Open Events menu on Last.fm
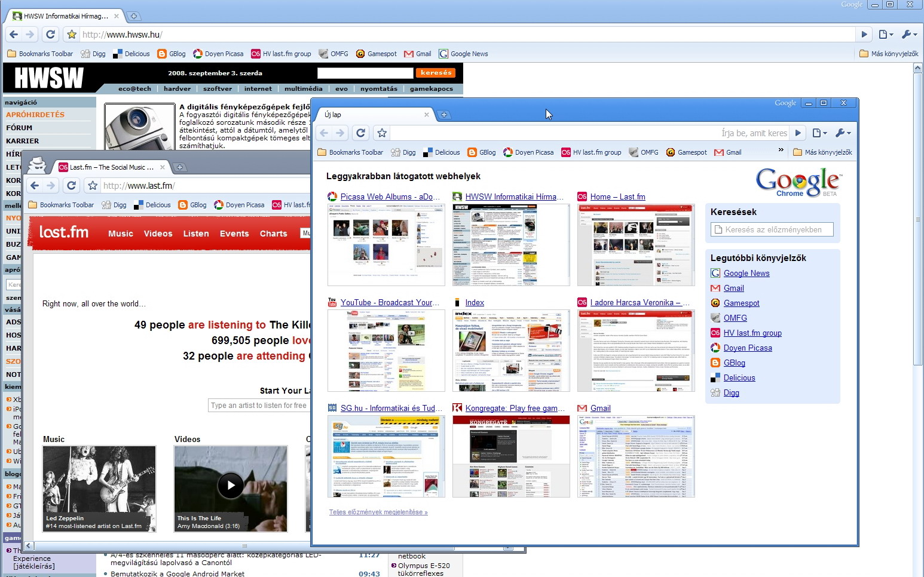 [x=234, y=234]
